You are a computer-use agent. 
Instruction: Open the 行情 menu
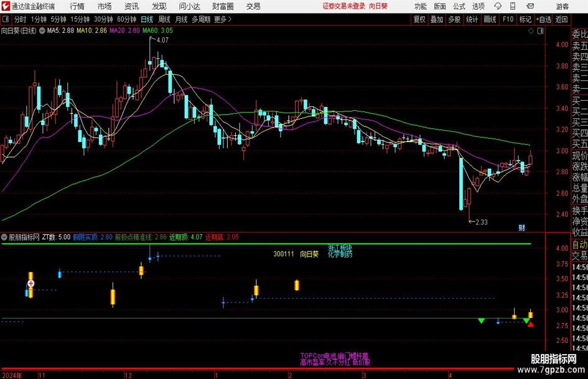coord(77,6)
